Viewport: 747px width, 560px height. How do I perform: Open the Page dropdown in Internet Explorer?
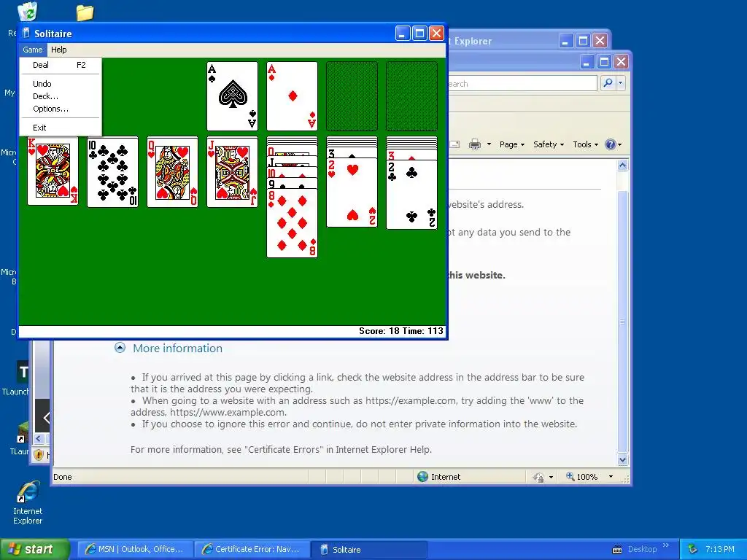click(511, 144)
